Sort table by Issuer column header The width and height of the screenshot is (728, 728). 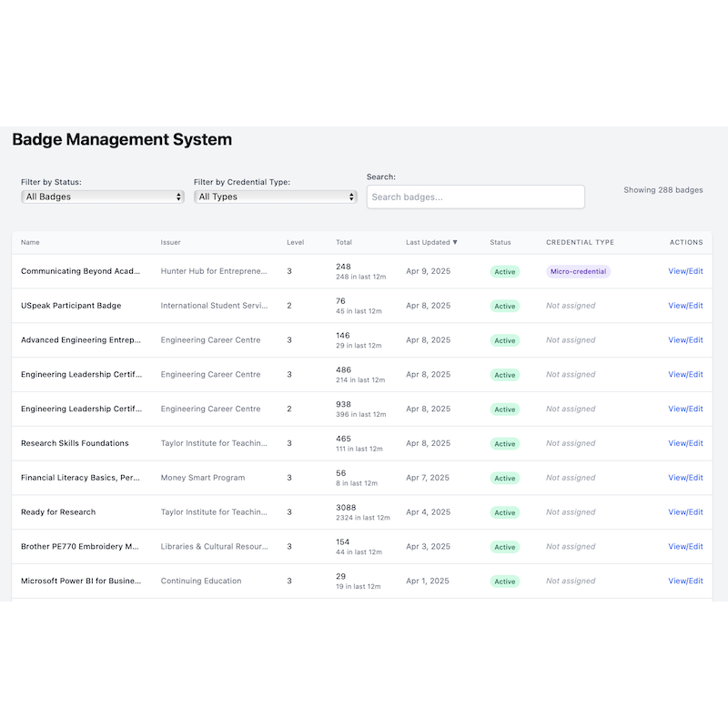(171, 243)
